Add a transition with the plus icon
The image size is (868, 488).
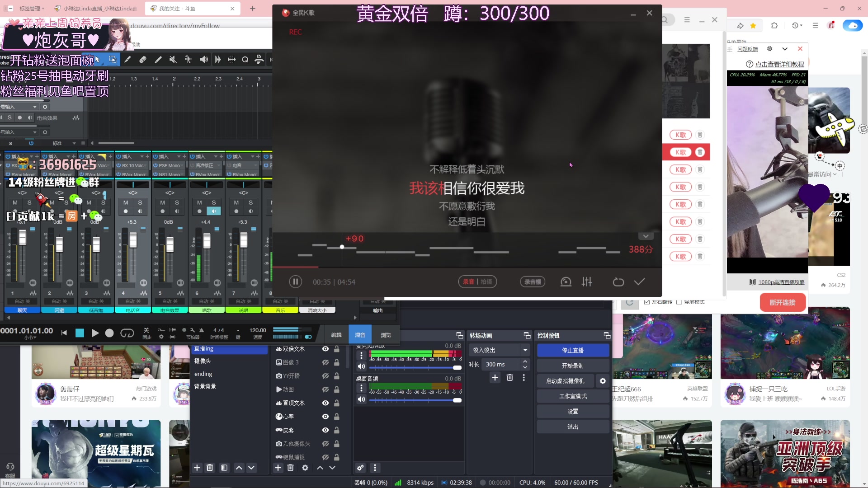[495, 377]
